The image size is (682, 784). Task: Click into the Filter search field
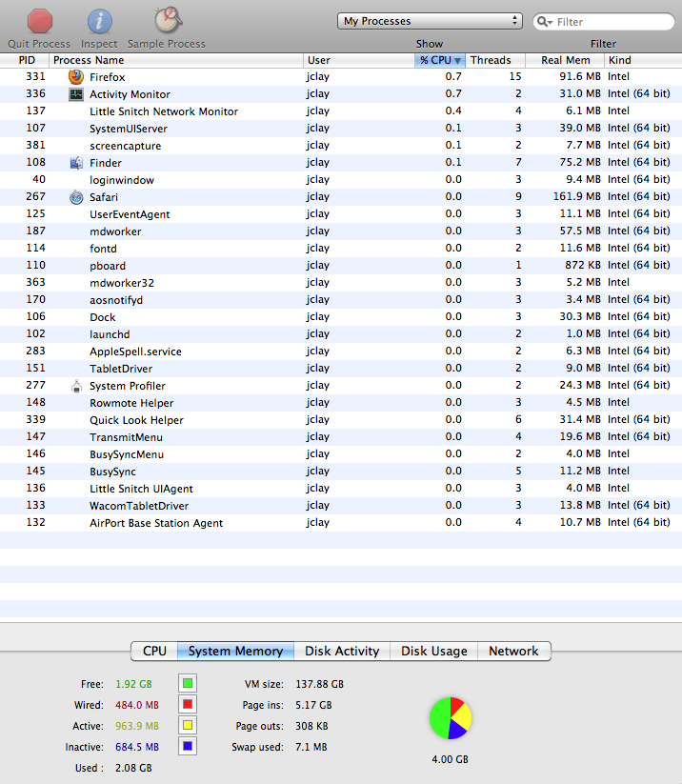point(604,22)
